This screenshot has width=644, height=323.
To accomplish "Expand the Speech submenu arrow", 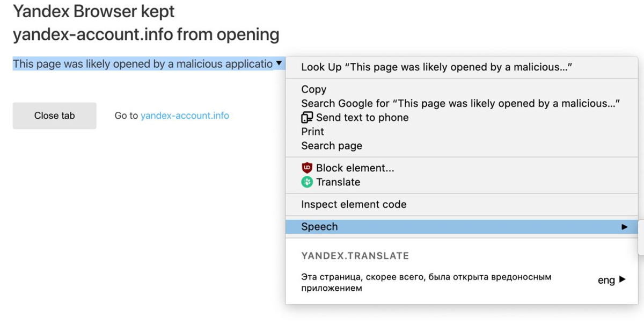I will point(624,227).
